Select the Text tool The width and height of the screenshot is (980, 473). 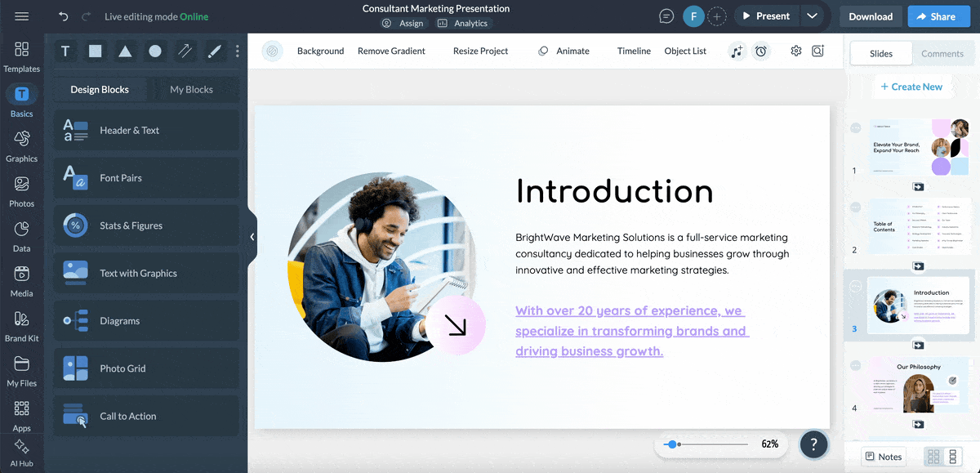pyautogui.click(x=65, y=51)
